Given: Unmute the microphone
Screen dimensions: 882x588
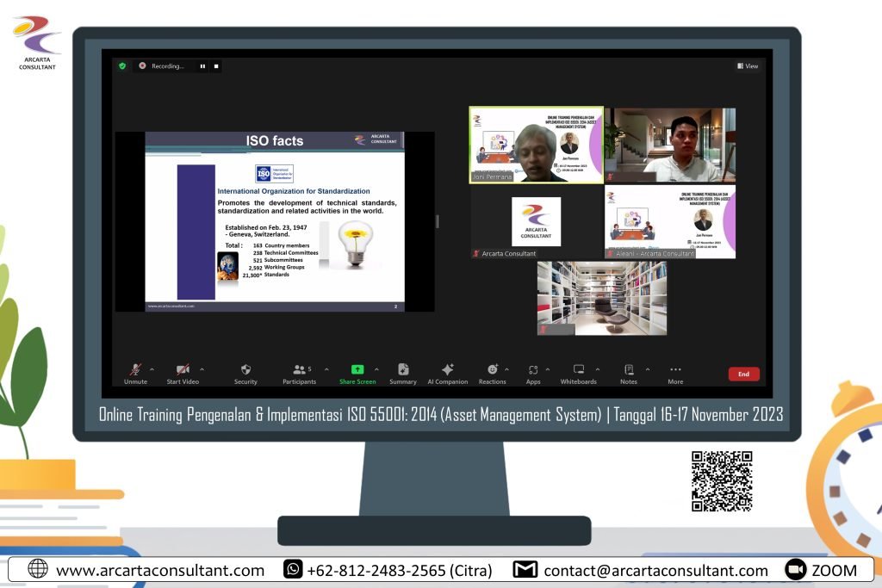Looking at the screenshot, I should point(135,370).
